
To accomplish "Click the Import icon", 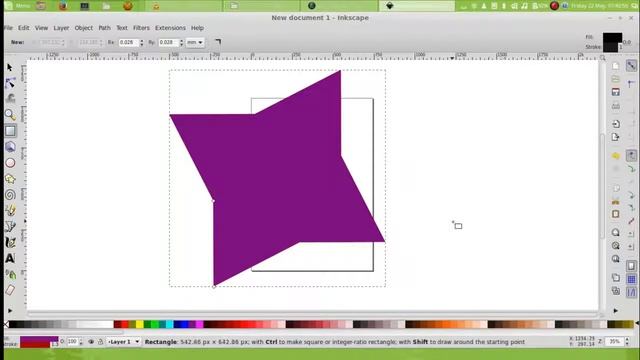I will click(x=616, y=124).
